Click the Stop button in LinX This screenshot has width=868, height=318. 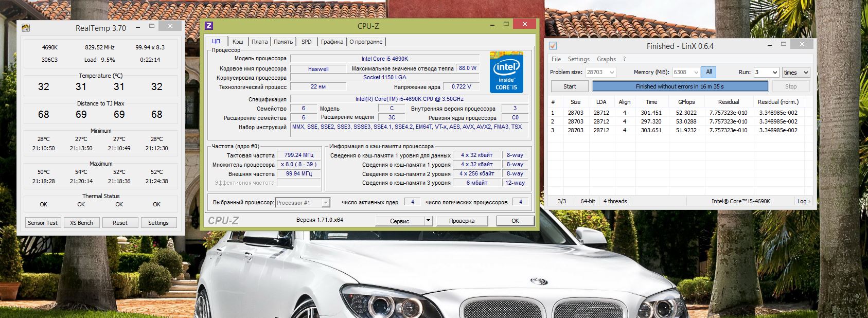[791, 86]
